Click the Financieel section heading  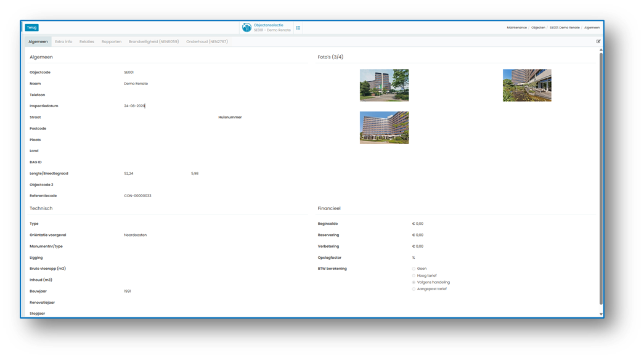[329, 208]
